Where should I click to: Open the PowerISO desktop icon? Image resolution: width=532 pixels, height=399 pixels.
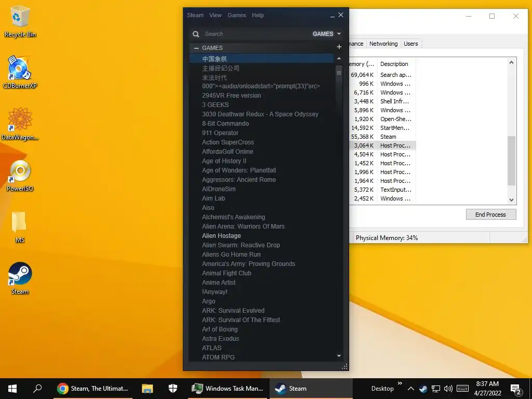tap(20, 176)
